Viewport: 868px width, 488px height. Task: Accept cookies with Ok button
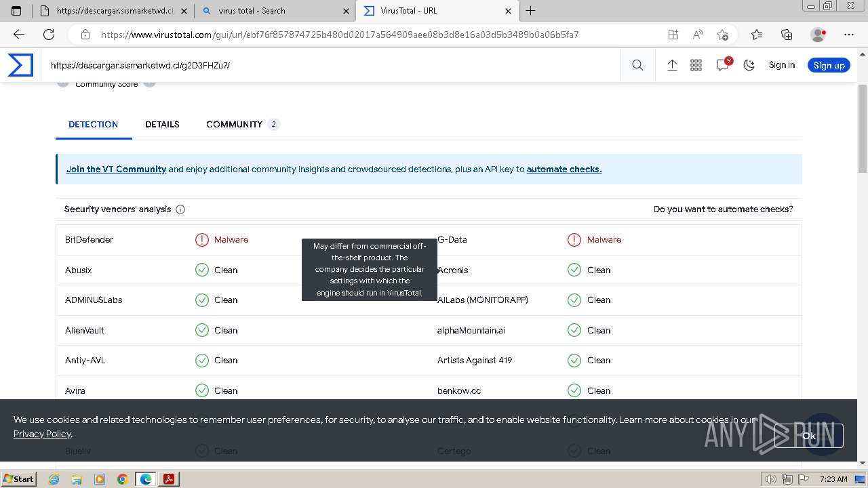pyautogui.click(x=809, y=436)
